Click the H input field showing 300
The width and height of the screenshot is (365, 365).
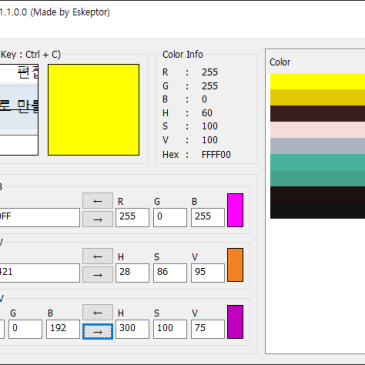click(x=132, y=329)
